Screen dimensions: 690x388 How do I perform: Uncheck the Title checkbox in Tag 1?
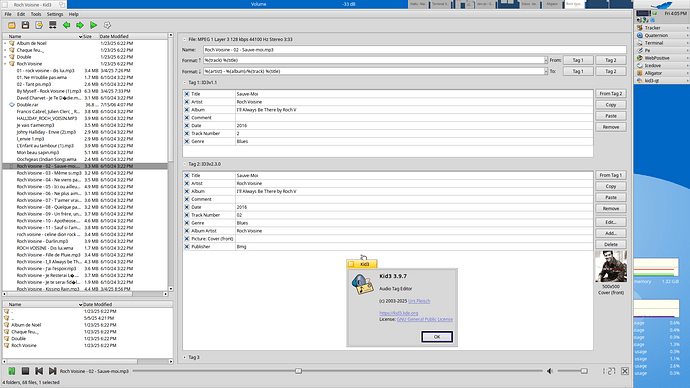[187, 94]
